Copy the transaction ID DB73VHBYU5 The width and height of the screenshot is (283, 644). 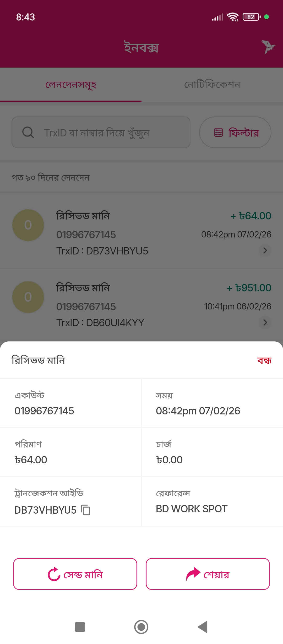point(85,510)
